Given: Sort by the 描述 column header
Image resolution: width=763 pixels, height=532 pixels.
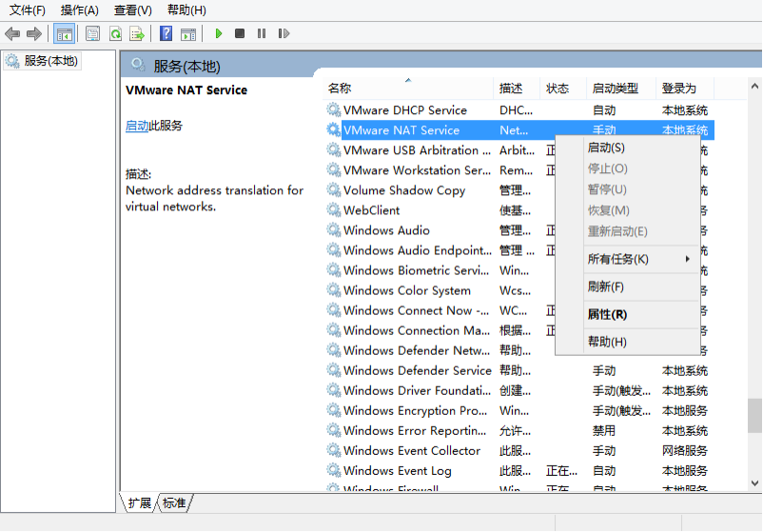Looking at the screenshot, I should (516, 89).
